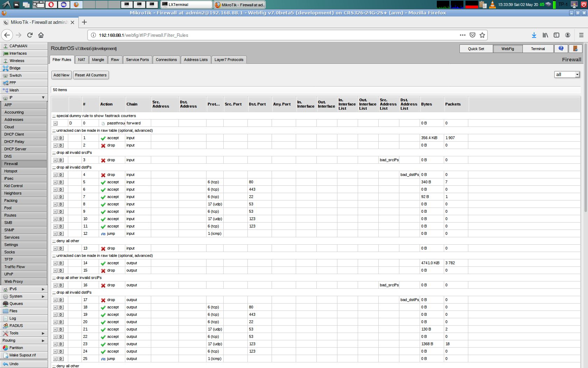Open Queues in the sidebar
Image resolution: width=588 pixels, height=368 pixels.
point(24,304)
